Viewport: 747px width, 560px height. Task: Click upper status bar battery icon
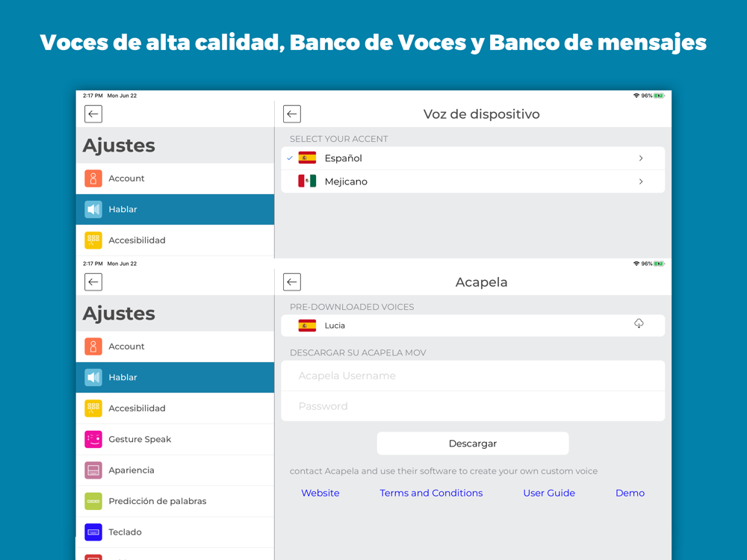click(659, 96)
